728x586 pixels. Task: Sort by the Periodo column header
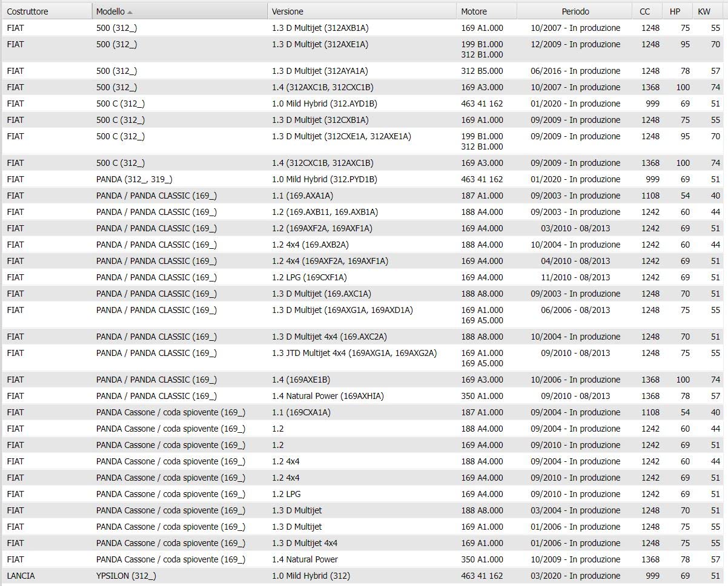tap(575, 12)
